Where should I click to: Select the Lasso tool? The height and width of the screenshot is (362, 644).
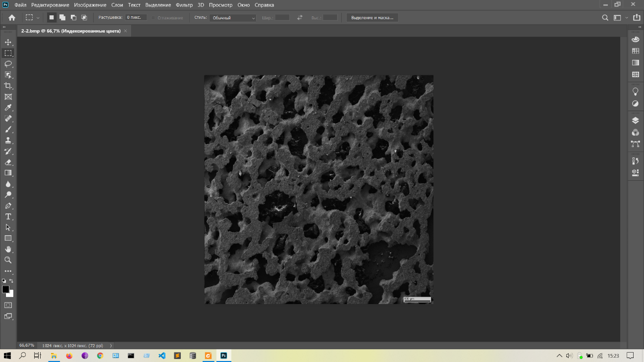8,64
